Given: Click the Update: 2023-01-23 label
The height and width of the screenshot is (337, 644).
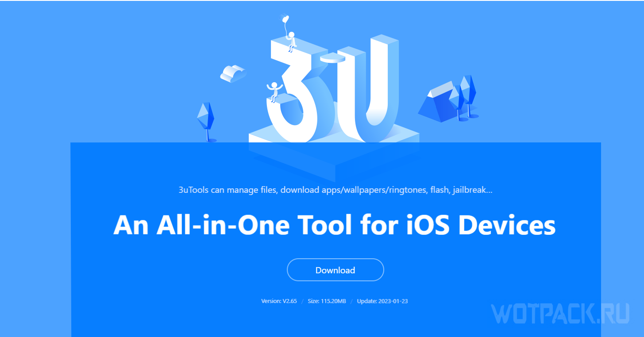Looking at the screenshot, I should [x=382, y=301].
